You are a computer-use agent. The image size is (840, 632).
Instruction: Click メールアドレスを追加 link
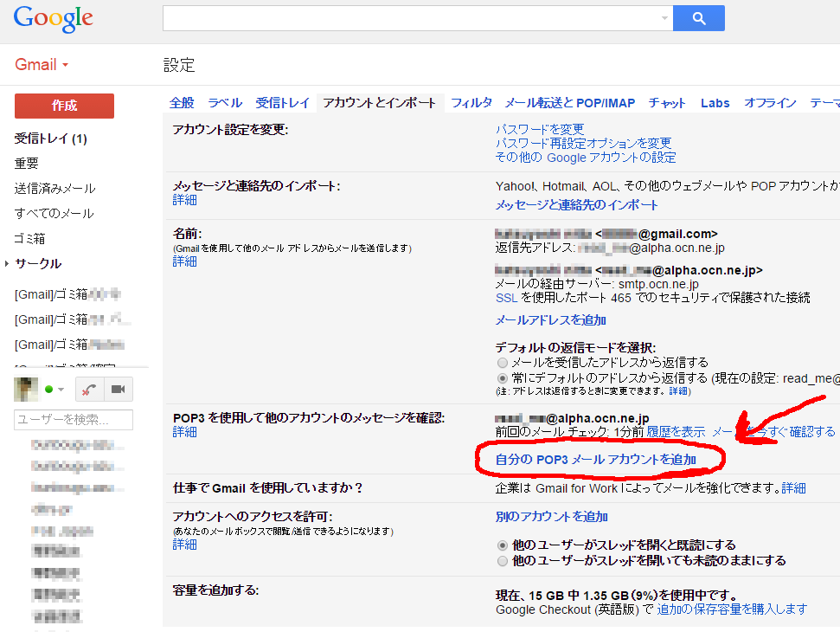(x=551, y=320)
